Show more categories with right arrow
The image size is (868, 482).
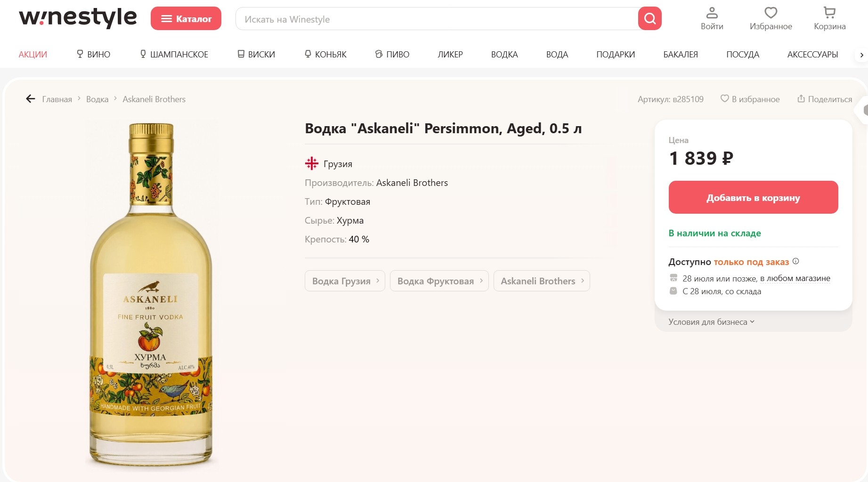click(x=861, y=55)
